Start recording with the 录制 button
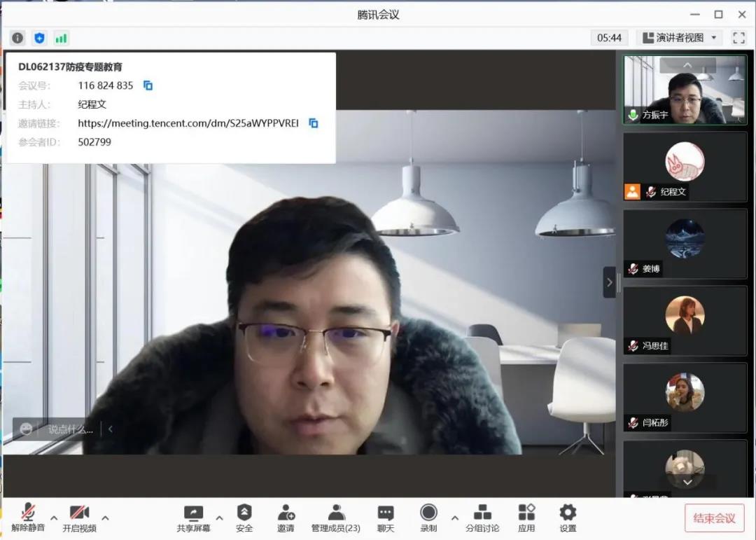The height and width of the screenshot is (540, 756). coord(428,518)
